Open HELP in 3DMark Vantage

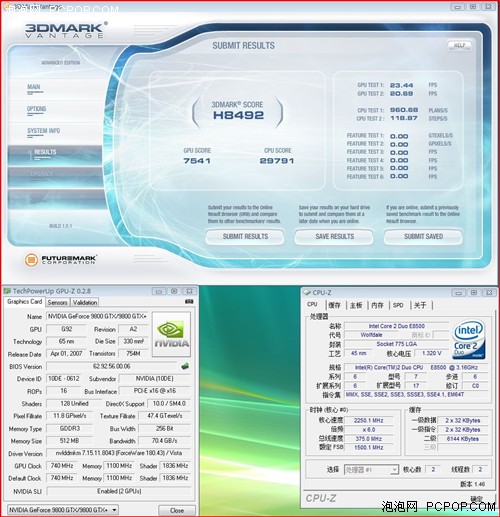click(460, 45)
